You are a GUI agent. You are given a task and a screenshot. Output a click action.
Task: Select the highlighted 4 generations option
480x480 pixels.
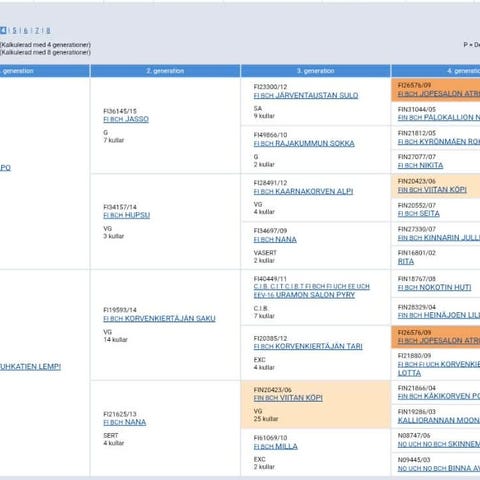click(3, 31)
